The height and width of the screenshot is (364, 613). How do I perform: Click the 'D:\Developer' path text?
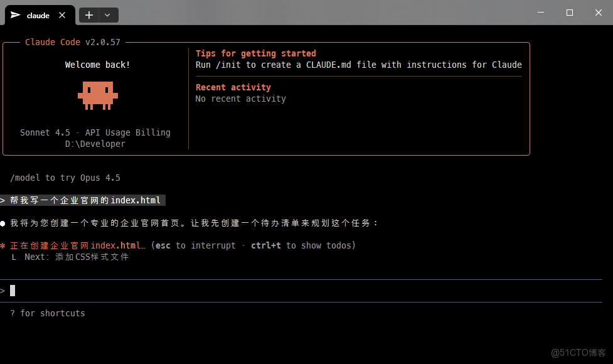point(95,144)
